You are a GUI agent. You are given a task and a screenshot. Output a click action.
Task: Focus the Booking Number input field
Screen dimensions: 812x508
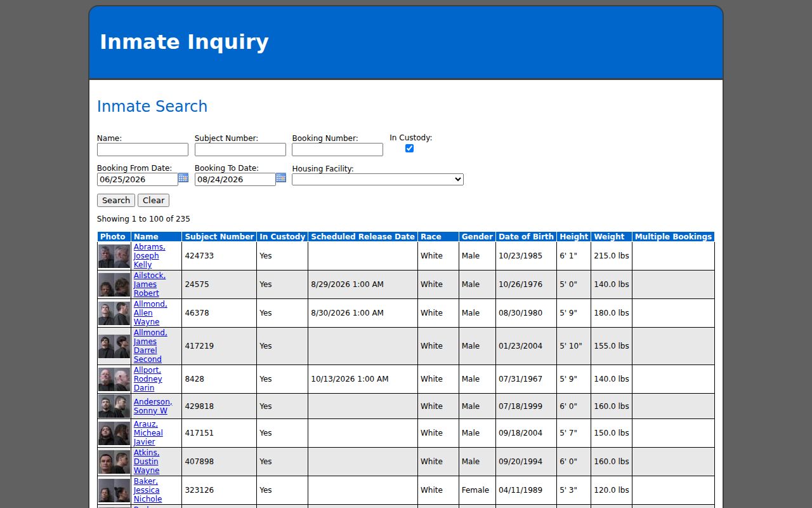click(x=337, y=149)
